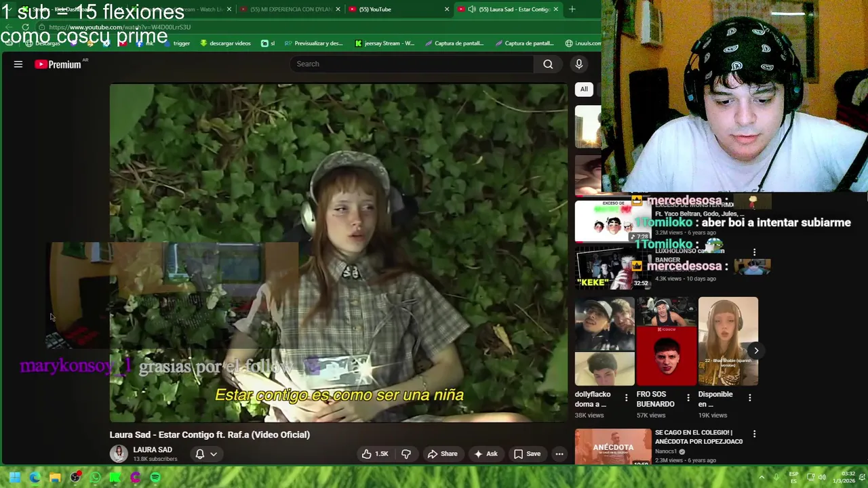Show hidden system tray icons
Viewport: 868px width, 488px height.
pos(761,477)
